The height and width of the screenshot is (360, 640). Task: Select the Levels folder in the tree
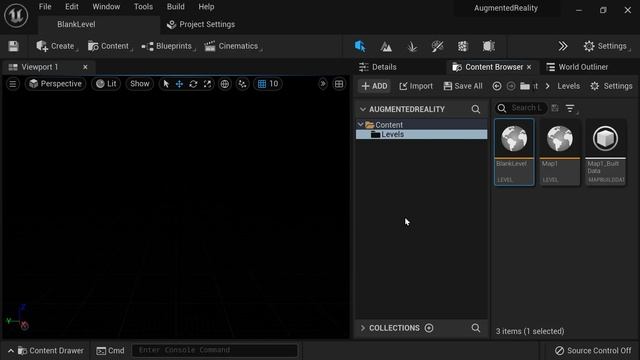click(x=422, y=134)
